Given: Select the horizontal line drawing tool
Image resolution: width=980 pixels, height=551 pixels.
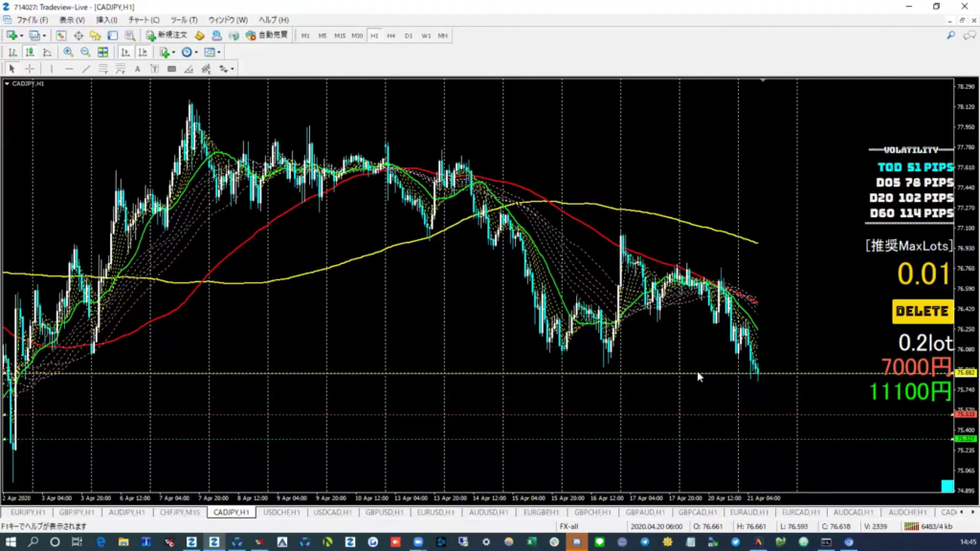Looking at the screenshot, I should (x=68, y=69).
